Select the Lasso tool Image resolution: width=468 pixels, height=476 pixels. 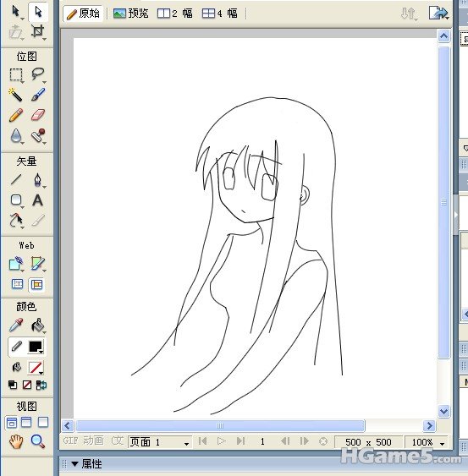pyautogui.click(x=38, y=74)
